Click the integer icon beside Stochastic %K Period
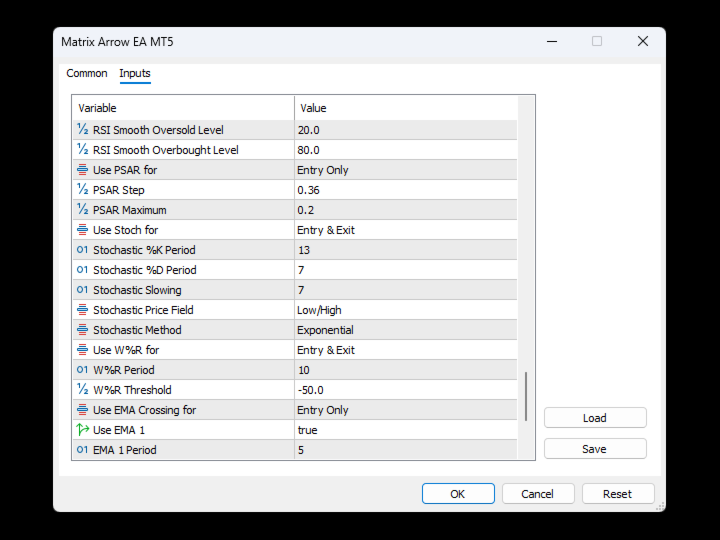 82,250
